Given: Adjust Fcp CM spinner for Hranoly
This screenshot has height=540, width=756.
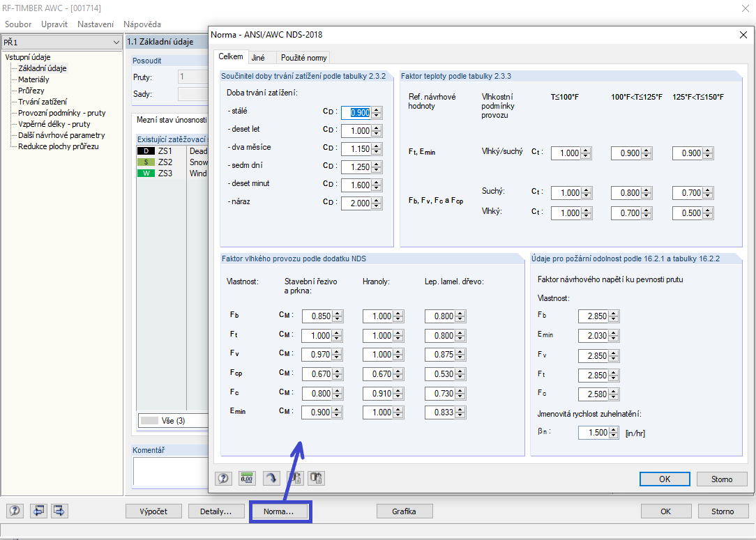Looking at the screenshot, I should [x=398, y=373].
